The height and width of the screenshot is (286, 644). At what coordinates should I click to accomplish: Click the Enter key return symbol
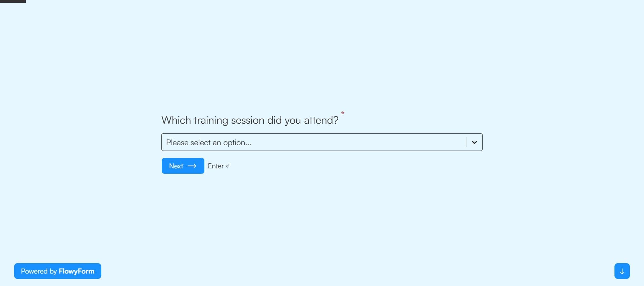[x=228, y=166]
